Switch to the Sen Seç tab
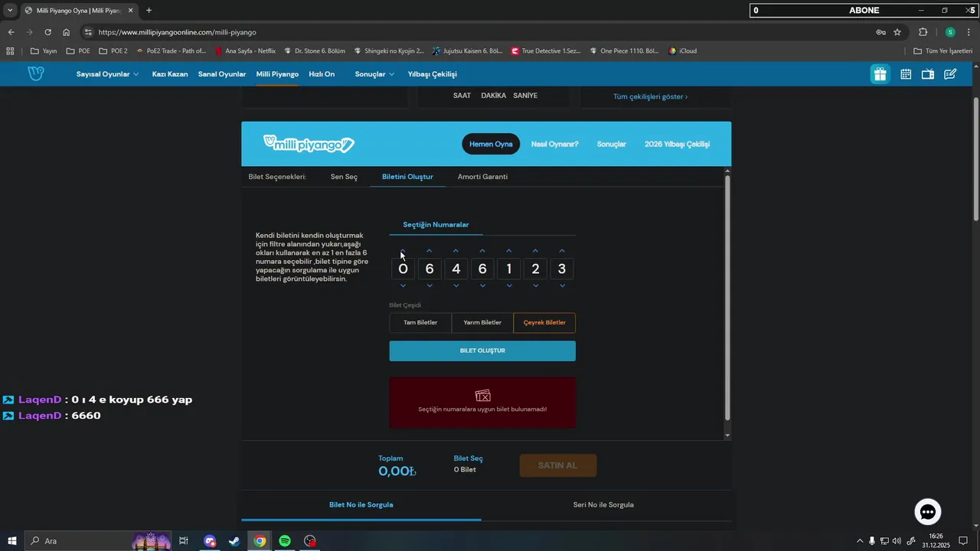980x551 pixels. click(x=344, y=177)
